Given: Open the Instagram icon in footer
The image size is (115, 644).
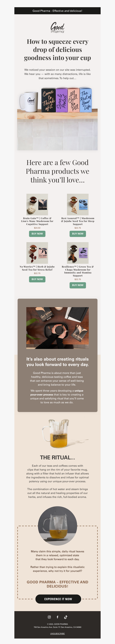Looking at the screenshot, I should 49,617.
